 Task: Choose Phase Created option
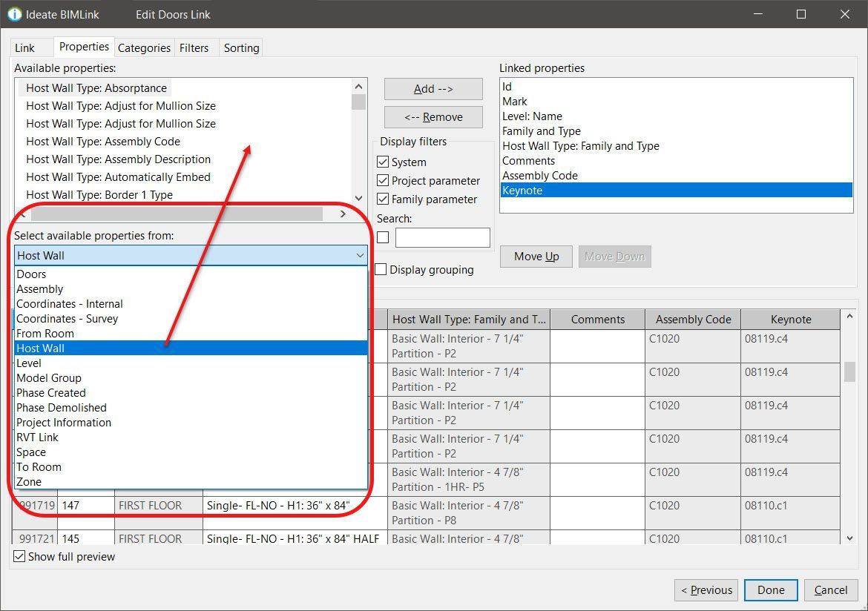pos(191,393)
